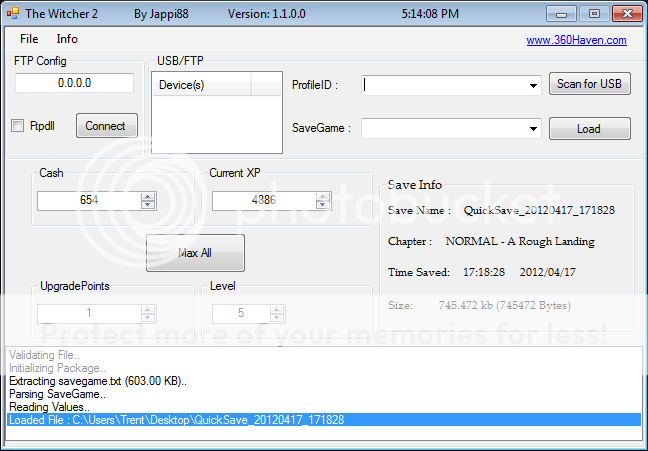
Task: Click the Device(s) column header
Action: click(200, 85)
